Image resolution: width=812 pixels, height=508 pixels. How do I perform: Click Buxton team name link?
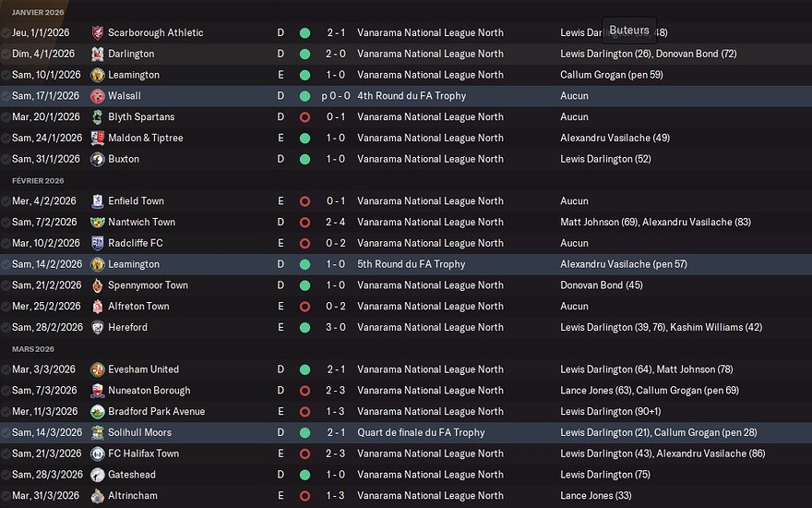tap(124, 159)
